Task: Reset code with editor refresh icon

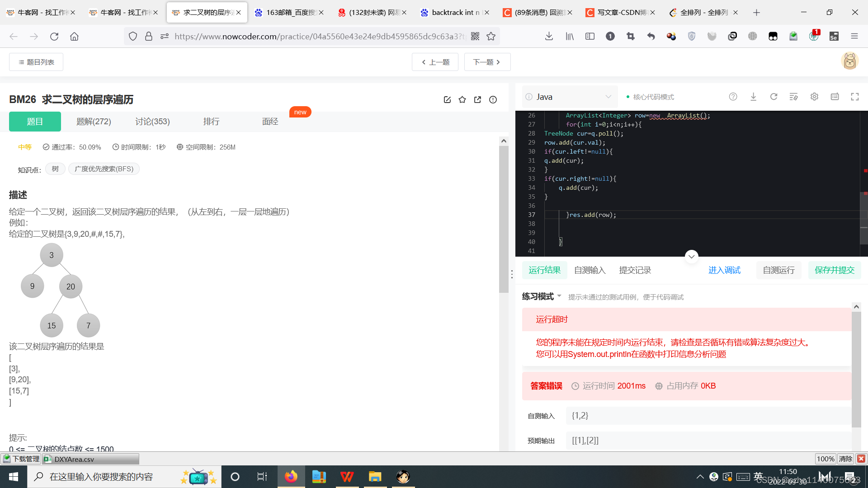Action: click(x=774, y=97)
